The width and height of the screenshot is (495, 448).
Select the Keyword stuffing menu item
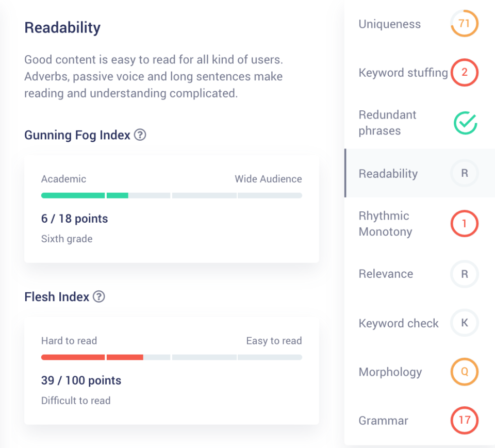click(403, 73)
